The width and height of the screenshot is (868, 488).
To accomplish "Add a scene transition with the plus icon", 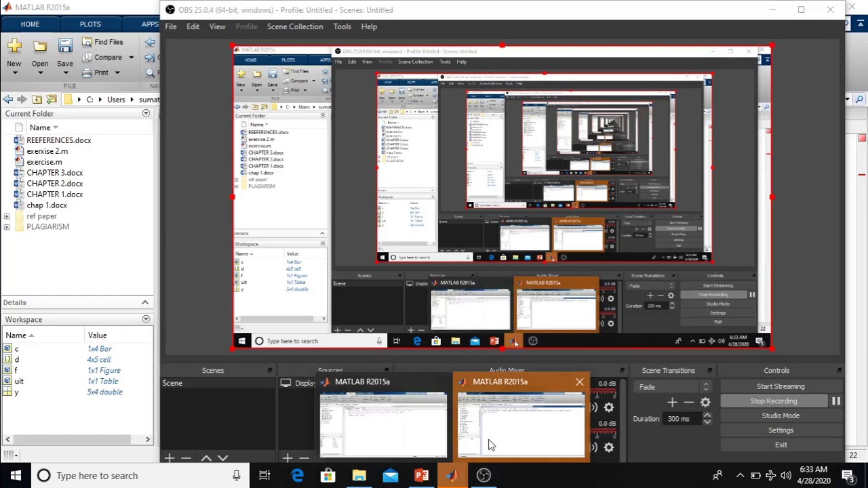I will tap(672, 403).
